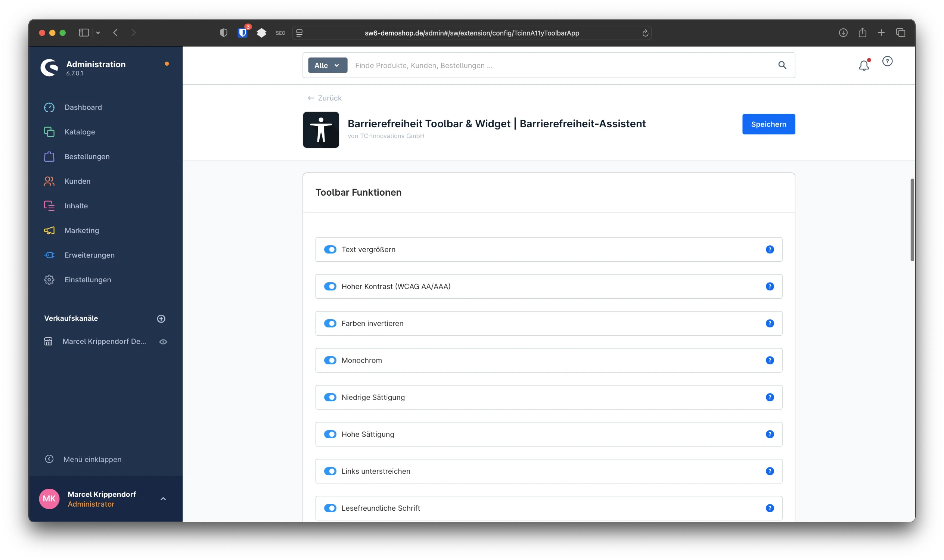Open the notifications bell
Image resolution: width=944 pixels, height=560 pixels.
coord(864,65)
